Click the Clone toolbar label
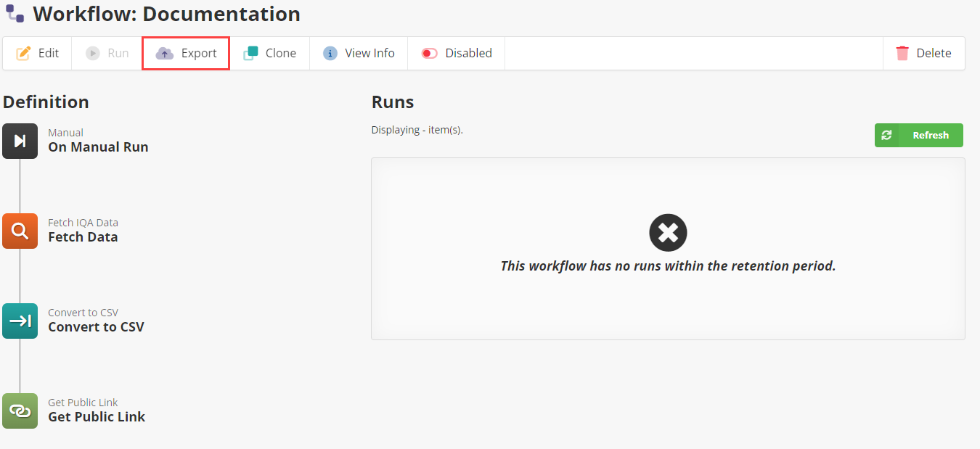This screenshot has height=449, width=980. coord(281,53)
